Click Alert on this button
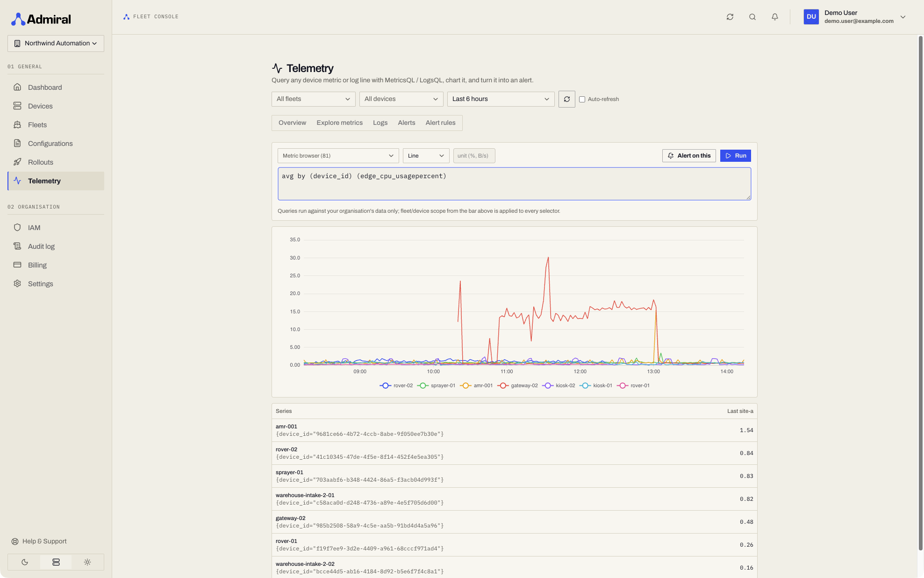Viewport: 924px width, 578px height. 689,156
